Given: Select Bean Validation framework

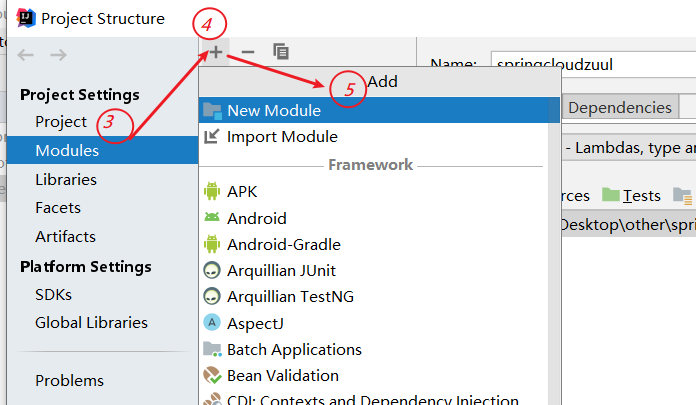Looking at the screenshot, I should pos(373,376).
